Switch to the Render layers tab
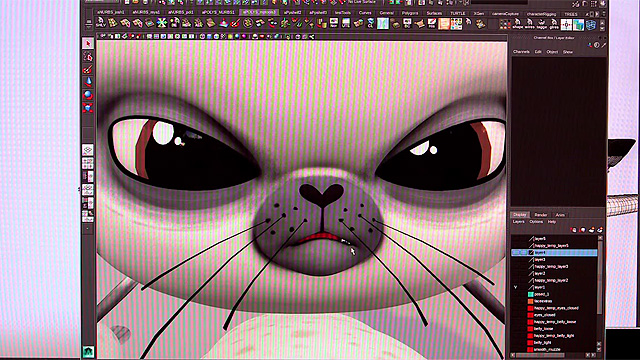Image resolution: width=640 pixels, height=360 pixels. click(541, 215)
